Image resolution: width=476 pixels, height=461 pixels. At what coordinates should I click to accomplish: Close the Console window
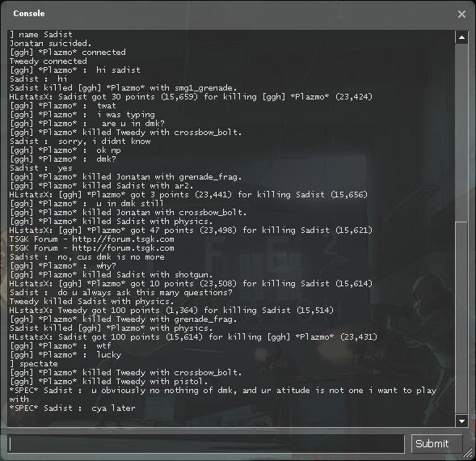[x=461, y=14]
